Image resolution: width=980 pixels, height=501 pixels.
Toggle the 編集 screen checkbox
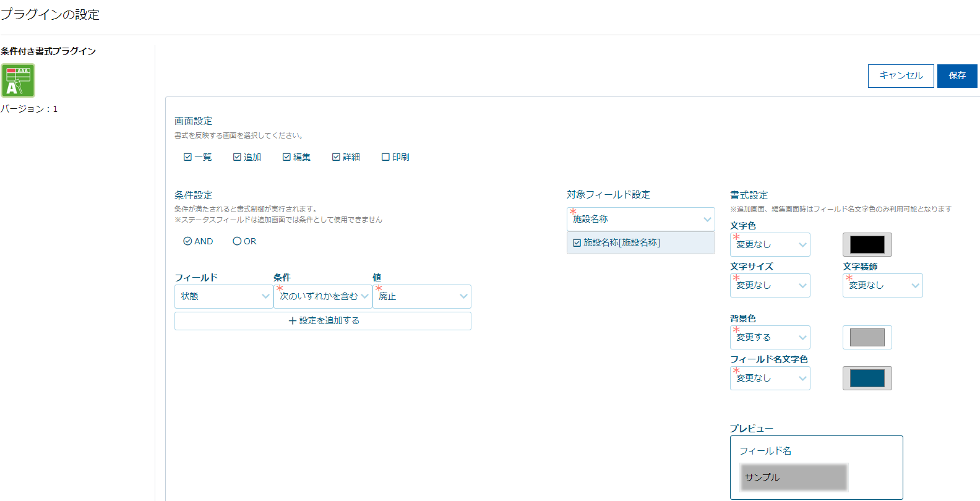click(286, 157)
